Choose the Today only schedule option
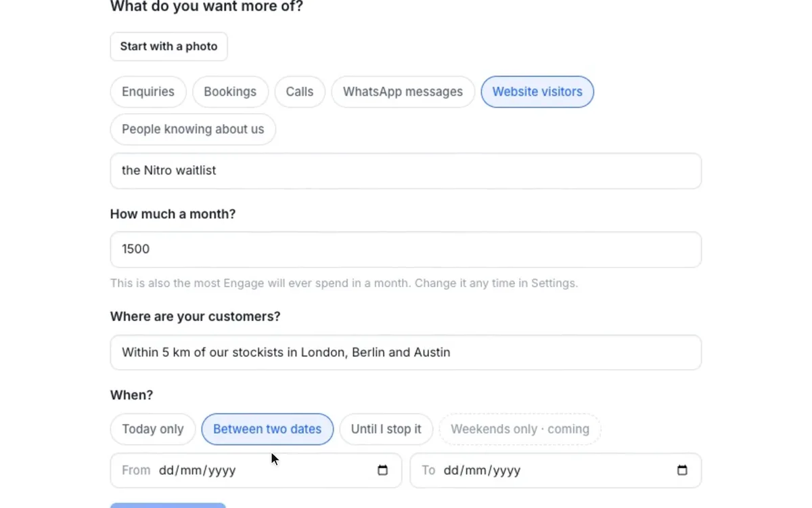812x508 pixels. tap(153, 429)
